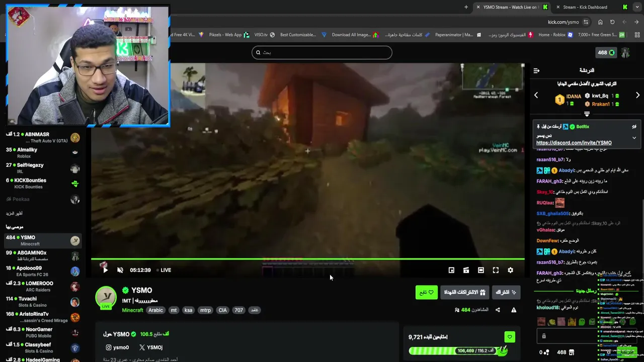Select the ksa tag
Viewport: 644px width, 362px height.
(x=188, y=310)
